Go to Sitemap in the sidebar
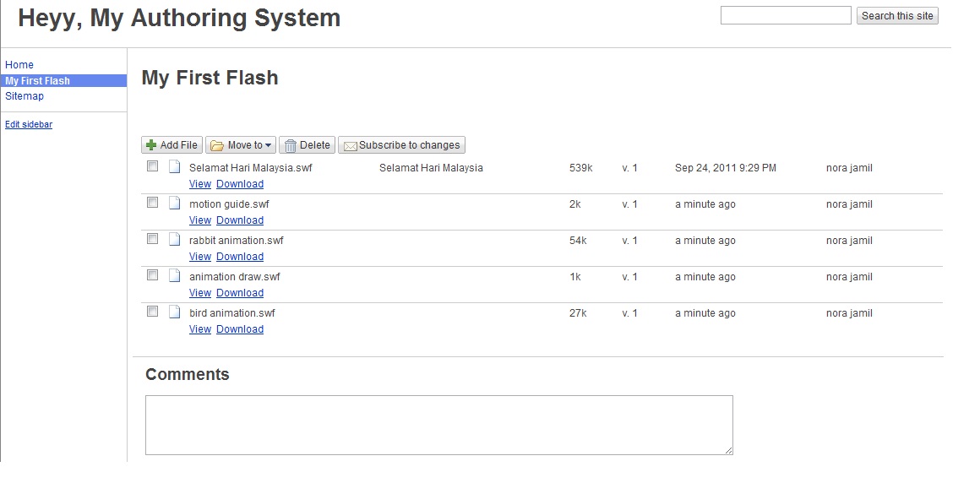The height and width of the screenshot is (483, 980). click(24, 96)
